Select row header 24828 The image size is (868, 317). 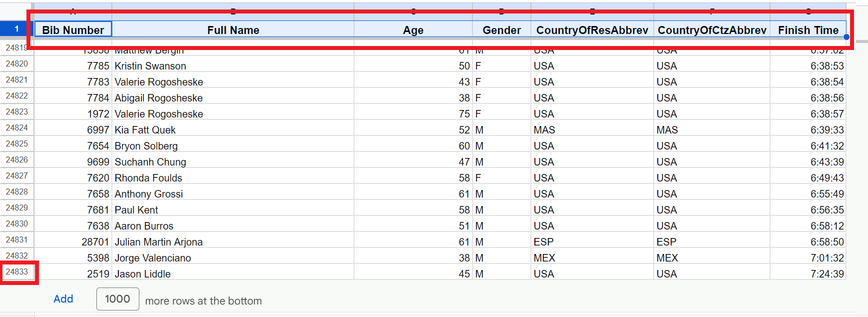(17, 192)
